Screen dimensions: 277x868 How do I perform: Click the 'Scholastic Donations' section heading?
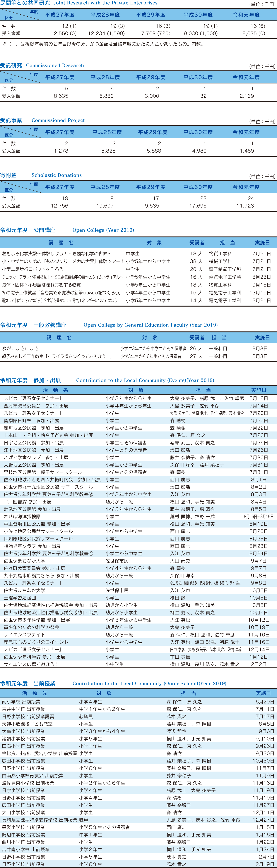(x=57, y=176)
